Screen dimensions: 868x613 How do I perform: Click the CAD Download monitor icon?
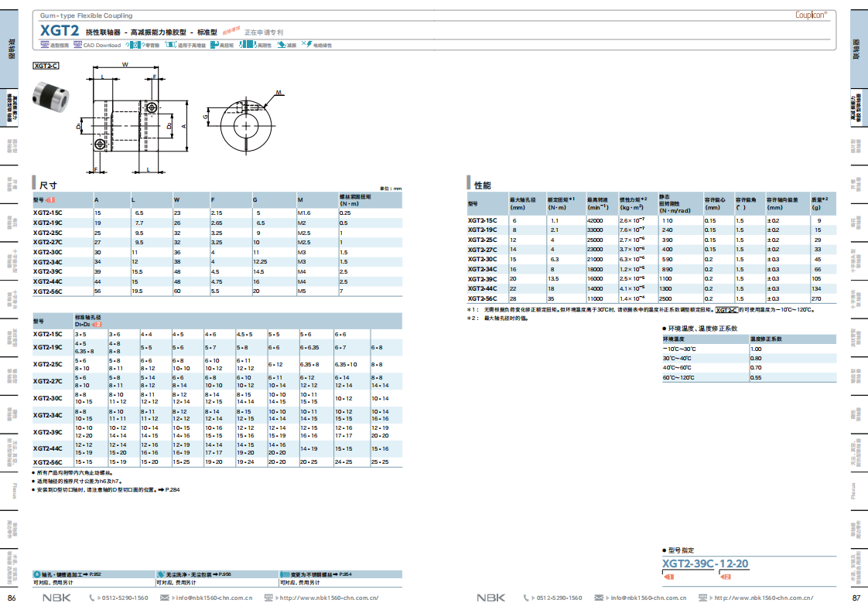[x=77, y=45]
